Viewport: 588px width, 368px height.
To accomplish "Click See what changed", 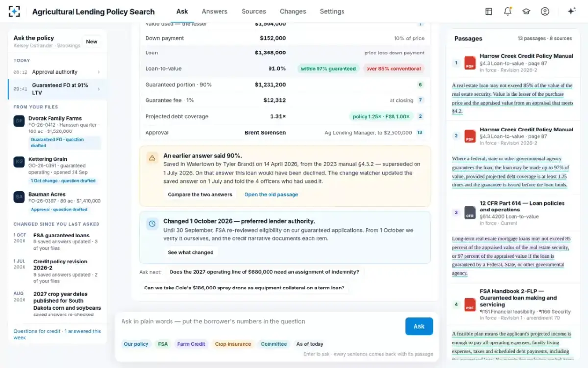I will click(191, 252).
